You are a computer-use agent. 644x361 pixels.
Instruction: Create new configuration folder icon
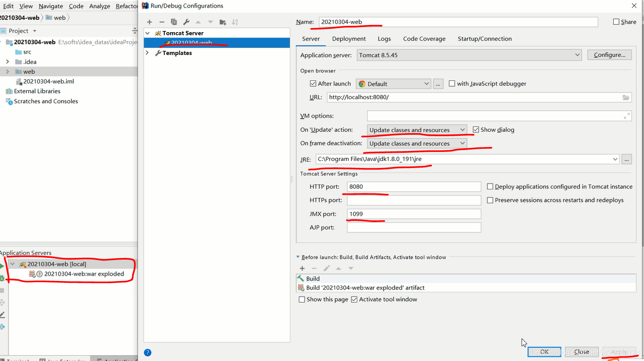pos(223,22)
